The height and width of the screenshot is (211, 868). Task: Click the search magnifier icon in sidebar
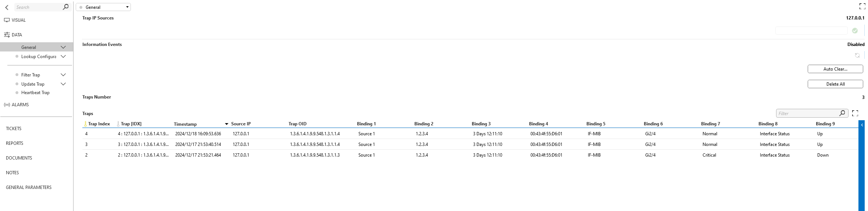tap(66, 7)
